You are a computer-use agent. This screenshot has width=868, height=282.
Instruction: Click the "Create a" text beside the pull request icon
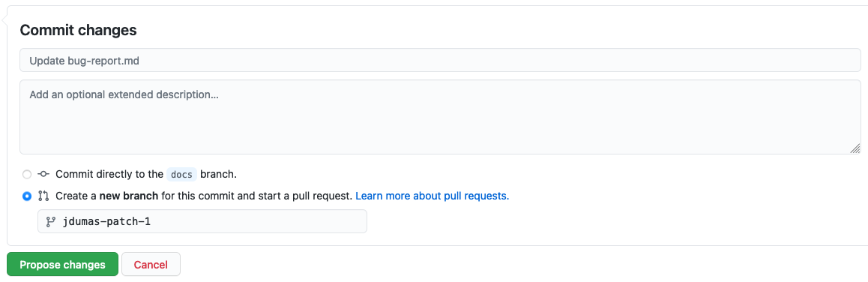[x=76, y=196]
